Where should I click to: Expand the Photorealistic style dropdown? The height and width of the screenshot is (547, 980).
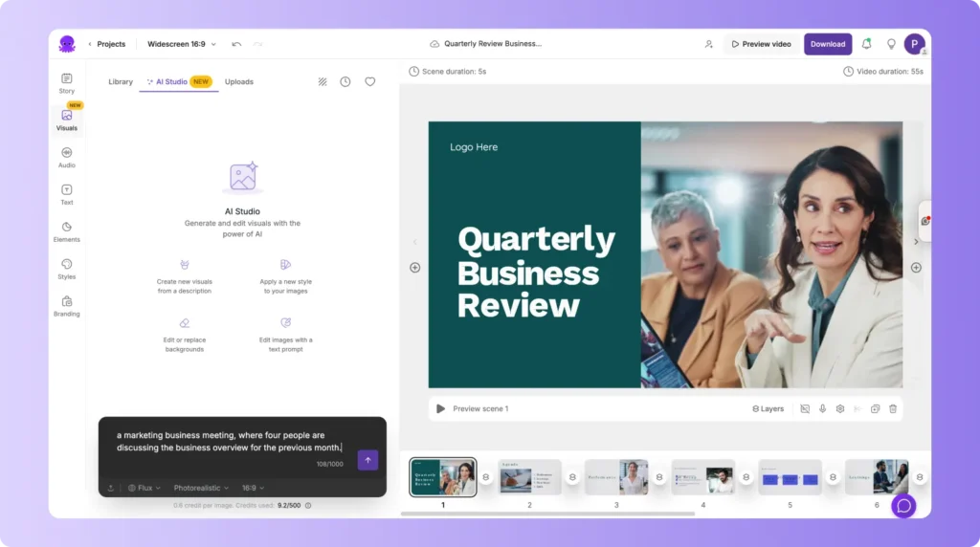pyautogui.click(x=202, y=488)
